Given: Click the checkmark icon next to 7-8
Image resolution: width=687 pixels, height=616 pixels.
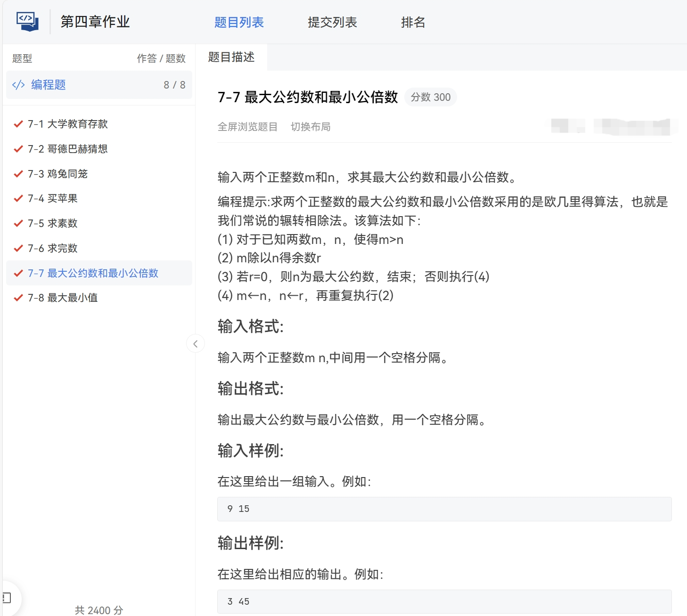Looking at the screenshot, I should pos(18,298).
